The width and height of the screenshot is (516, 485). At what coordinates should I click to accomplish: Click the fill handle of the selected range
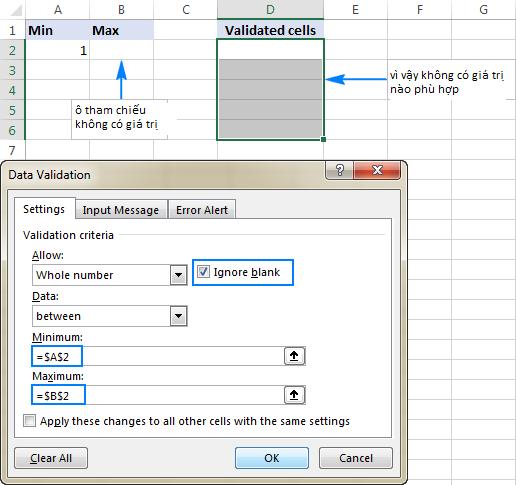323,139
